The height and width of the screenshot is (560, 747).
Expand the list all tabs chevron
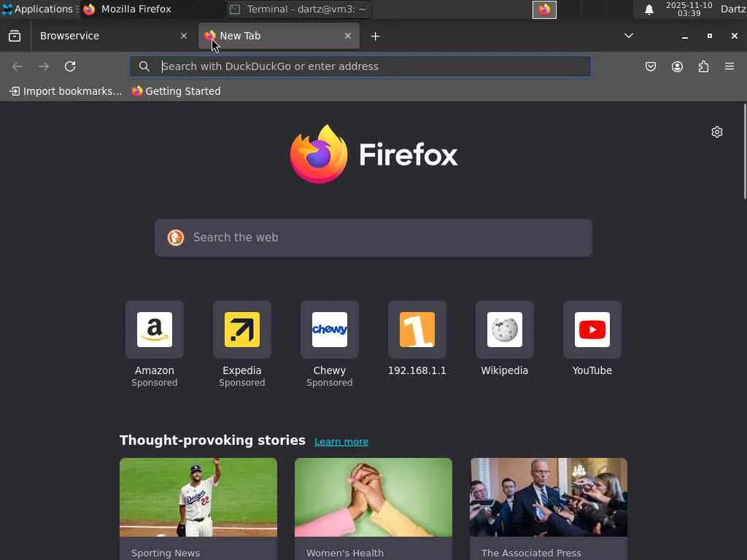(x=629, y=36)
